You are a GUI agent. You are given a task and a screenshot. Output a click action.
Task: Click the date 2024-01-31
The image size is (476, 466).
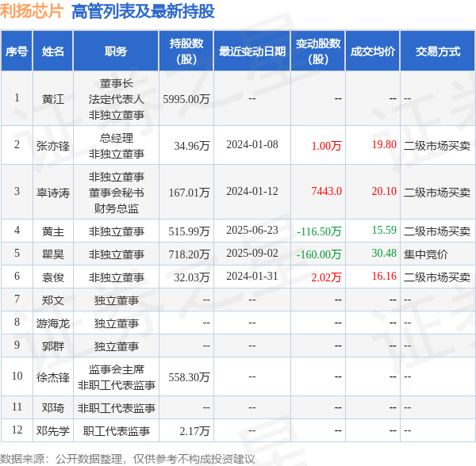(x=252, y=277)
